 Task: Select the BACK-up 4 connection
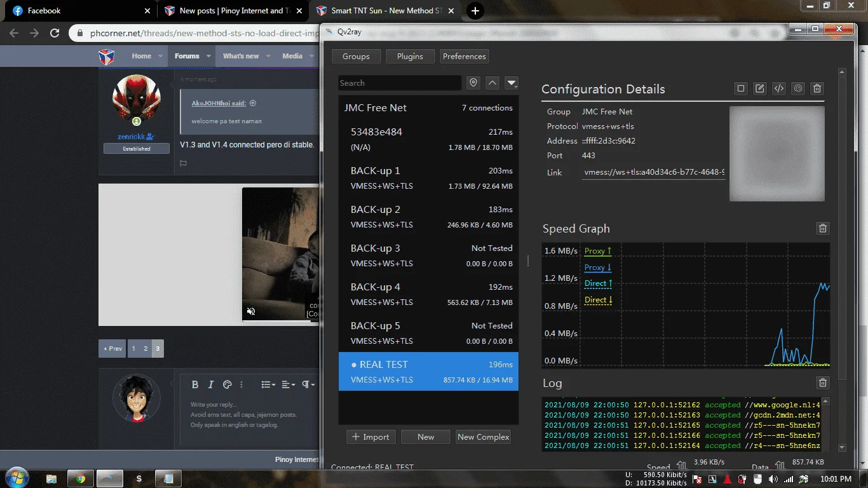[x=428, y=294]
